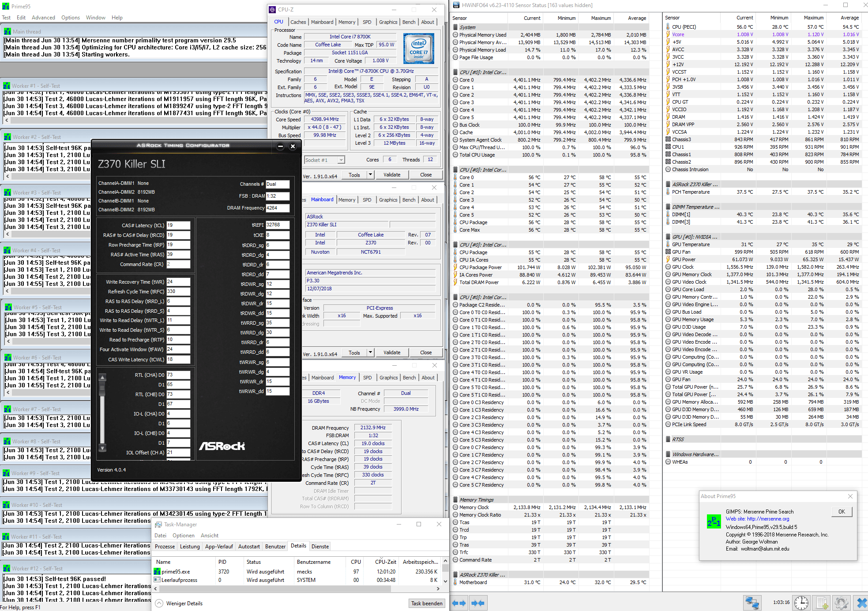868x611 pixels.
Task: Click Tools button in top CPU-Z window
Action: [354, 175]
